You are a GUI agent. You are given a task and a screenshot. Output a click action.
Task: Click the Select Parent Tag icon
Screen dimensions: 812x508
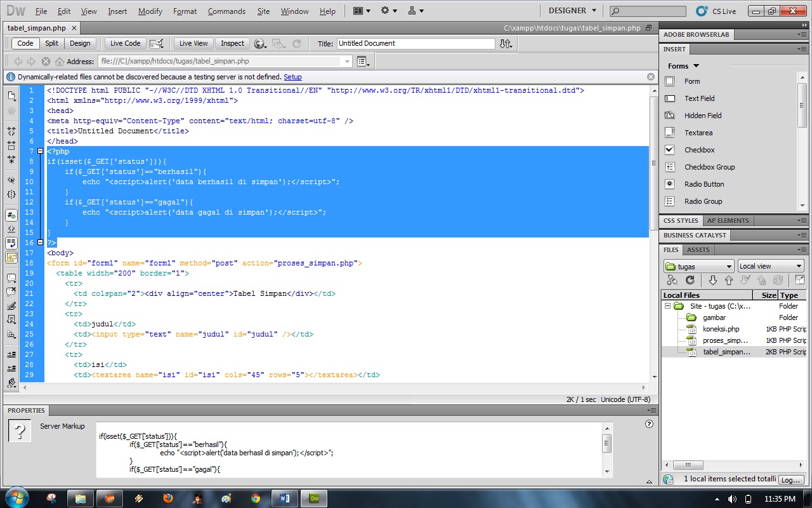11,180
